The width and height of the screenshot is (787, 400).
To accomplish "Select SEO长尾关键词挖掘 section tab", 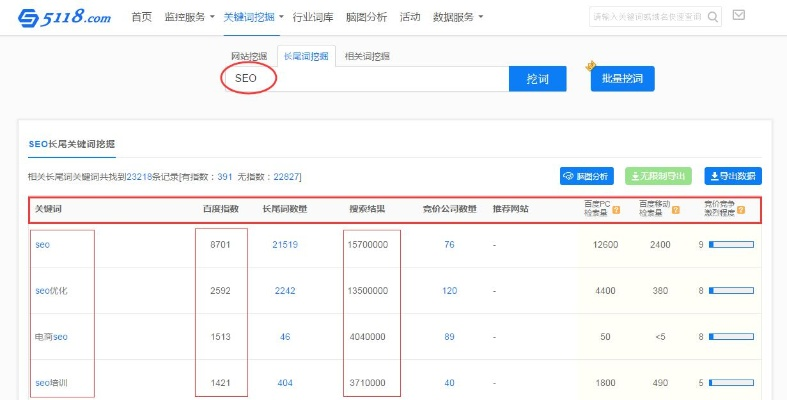I will click(72, 144).
